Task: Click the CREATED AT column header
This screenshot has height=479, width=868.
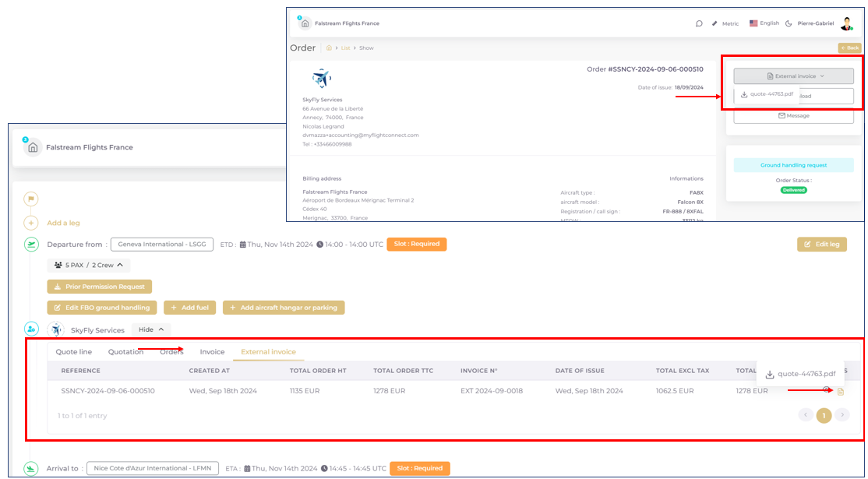Action: coord(210,371)
